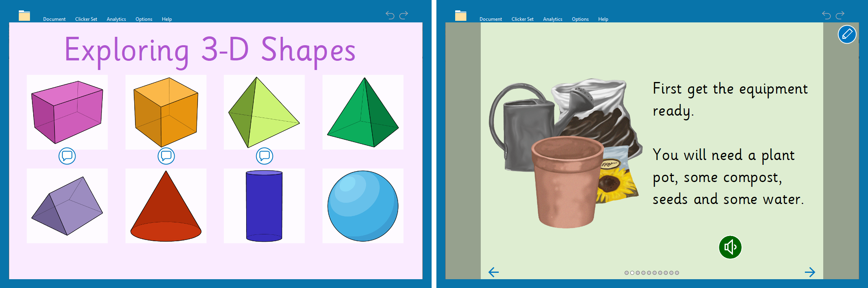Jump to the last page indicator dot
Image resolution: width=868 pixels, height=288 pixels.
pyautogui.click(x=677, y=273)
